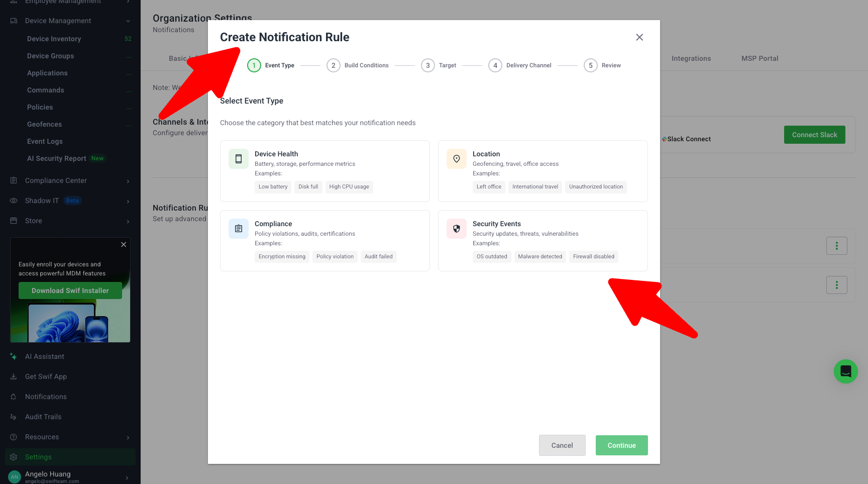The height and width of the screenshot is (484, 868).
Task: Open first notification rule's three-dot menu
Action: 836,246
